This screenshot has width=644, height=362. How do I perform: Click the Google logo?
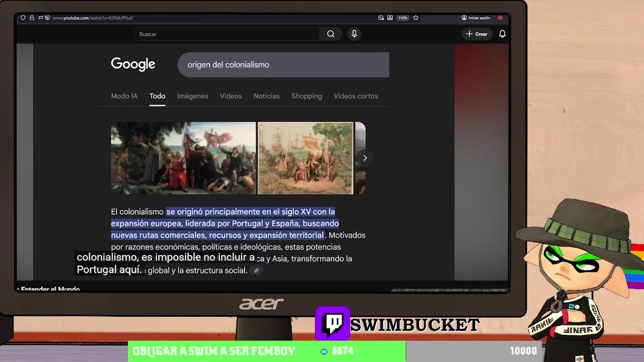[133, 64]
